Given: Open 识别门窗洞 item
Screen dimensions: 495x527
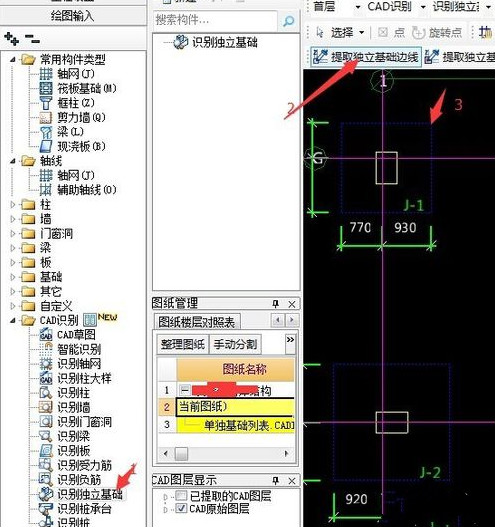Looking at the screenshot, I should pos(76,422).
